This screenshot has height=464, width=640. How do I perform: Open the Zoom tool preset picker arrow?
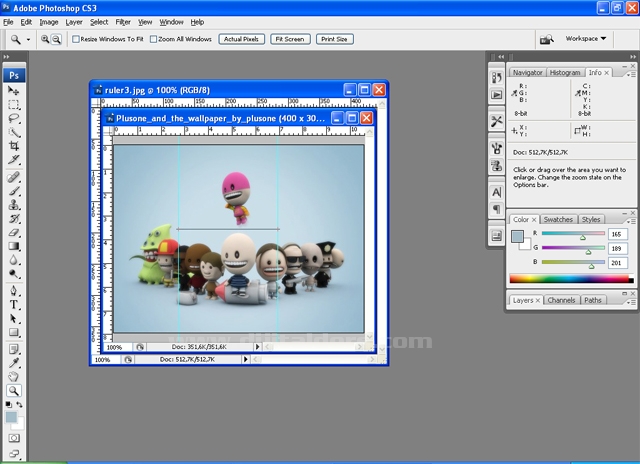coord(28,40)
